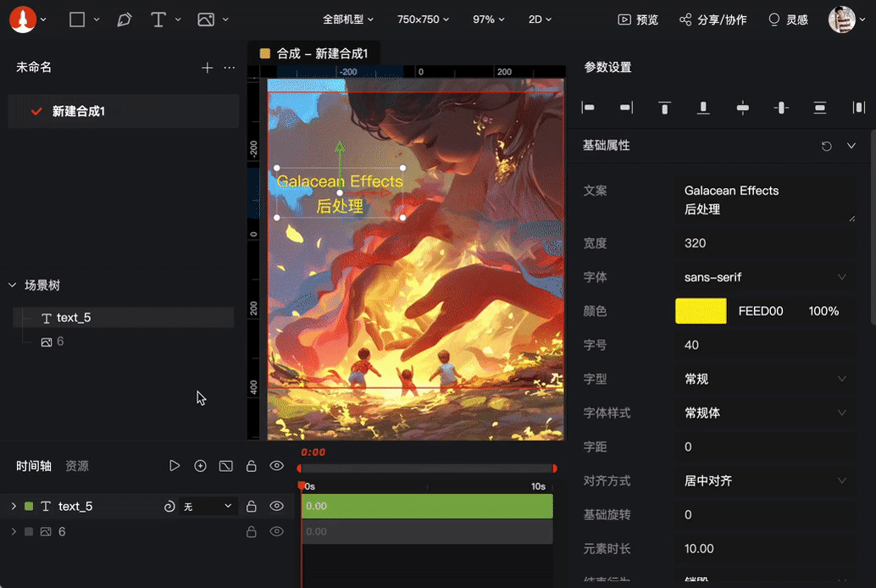Open the 对齐方式 居中对齐 dropdown
This screenshot has height=588, width=876.
coord(765,480)
